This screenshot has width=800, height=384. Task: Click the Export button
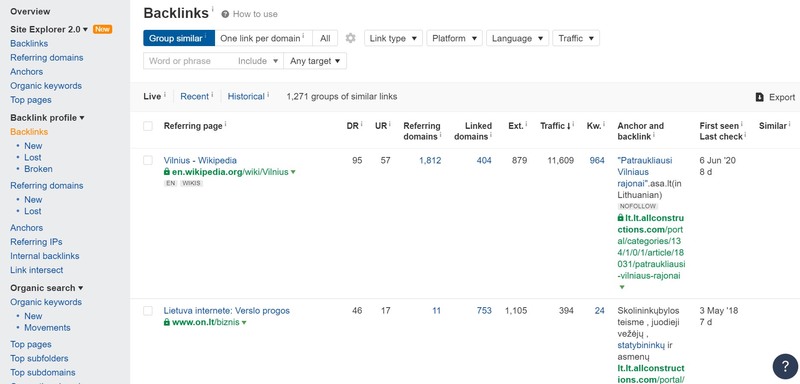tap(776, 97)
